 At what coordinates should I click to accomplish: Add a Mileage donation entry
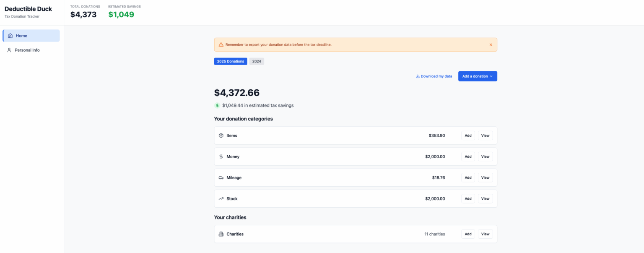pos(468,177)
